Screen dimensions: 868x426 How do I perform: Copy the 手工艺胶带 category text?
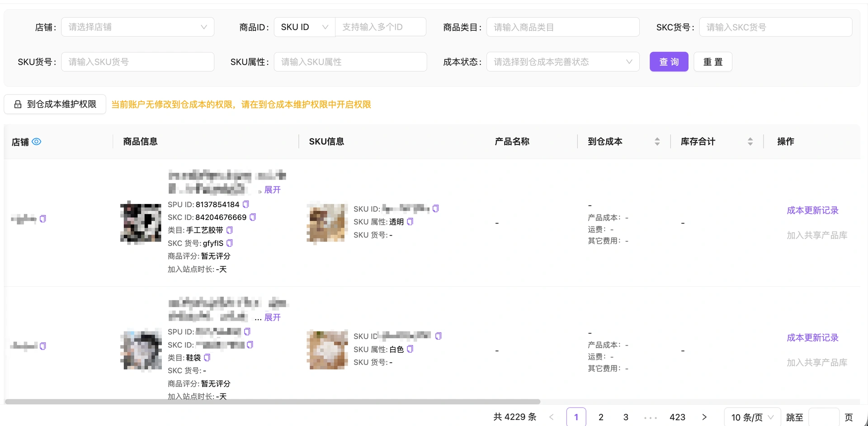(230, 230)
